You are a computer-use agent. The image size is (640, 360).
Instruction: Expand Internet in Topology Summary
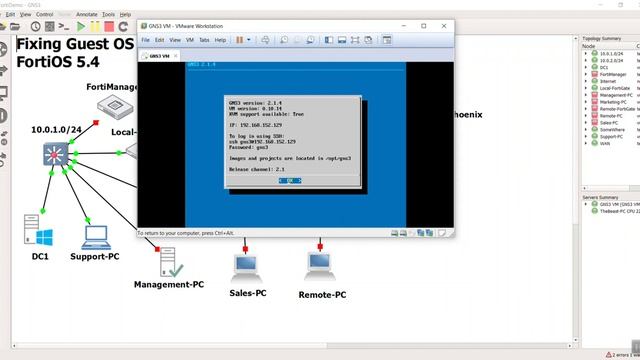click(x=586, y=81)
